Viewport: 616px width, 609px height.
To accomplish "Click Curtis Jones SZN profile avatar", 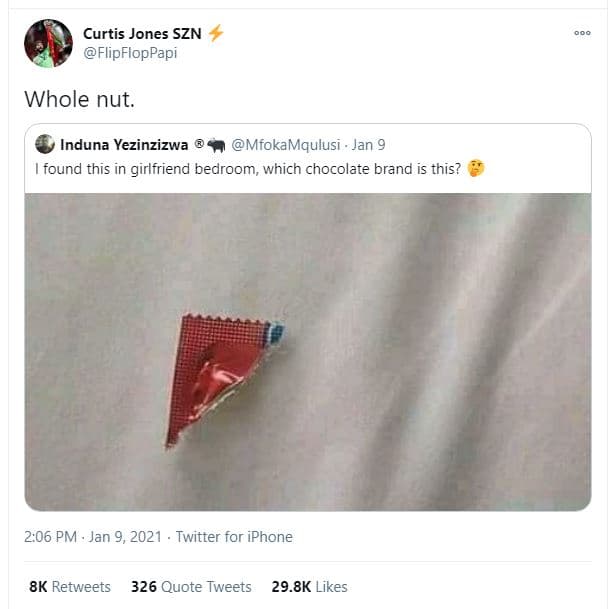I will coord(48,43).
